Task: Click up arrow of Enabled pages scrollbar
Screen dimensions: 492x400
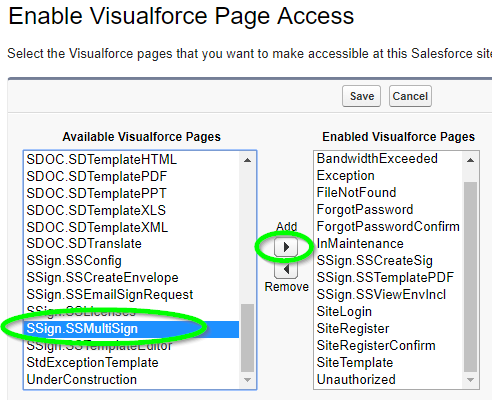Action: tap(470, 160)
